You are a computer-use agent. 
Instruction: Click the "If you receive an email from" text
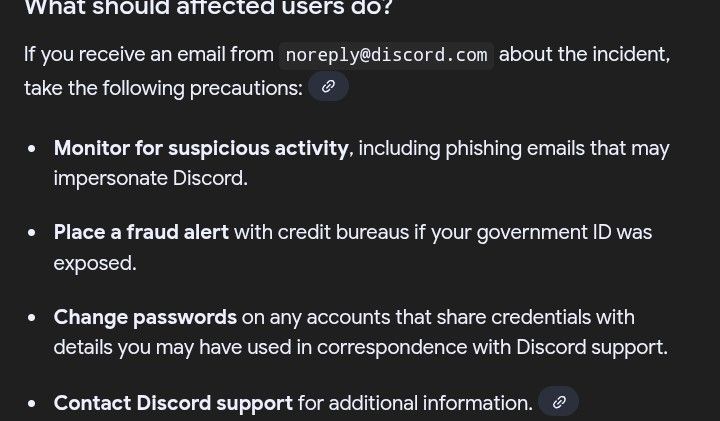pyautogui.click(x=149, y=55)
